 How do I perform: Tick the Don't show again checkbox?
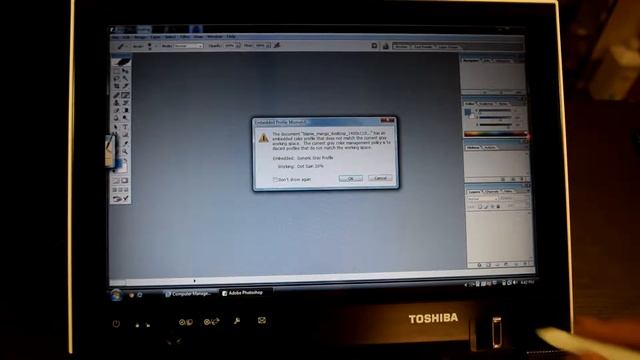(x=275, y=179)
